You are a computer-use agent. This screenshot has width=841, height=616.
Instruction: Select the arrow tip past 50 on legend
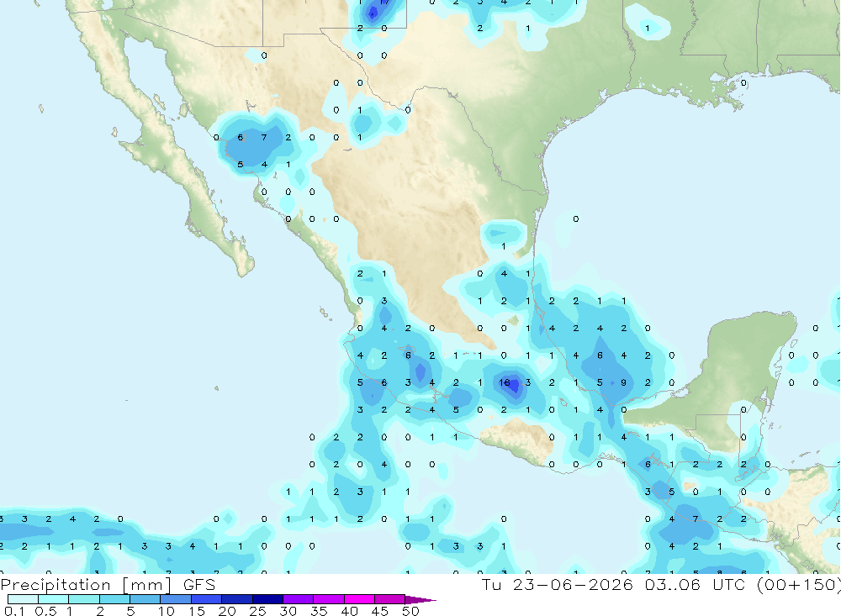[x=421, y=600]
